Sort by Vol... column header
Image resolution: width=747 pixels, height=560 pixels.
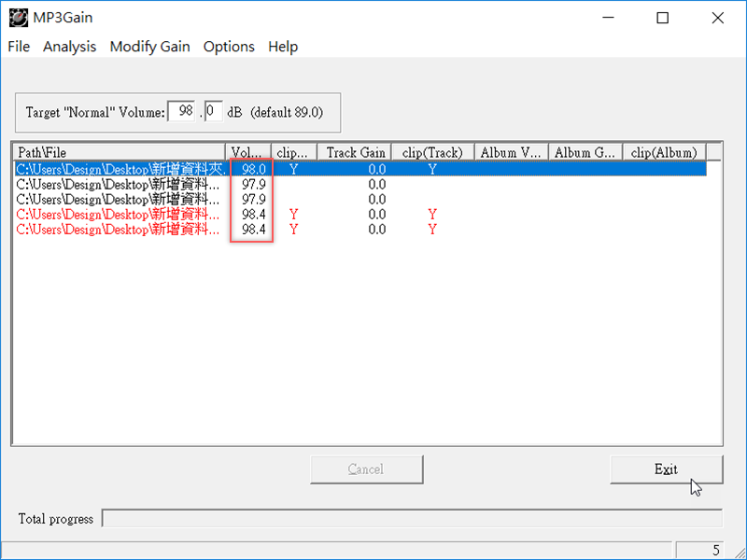click(248, 152)
